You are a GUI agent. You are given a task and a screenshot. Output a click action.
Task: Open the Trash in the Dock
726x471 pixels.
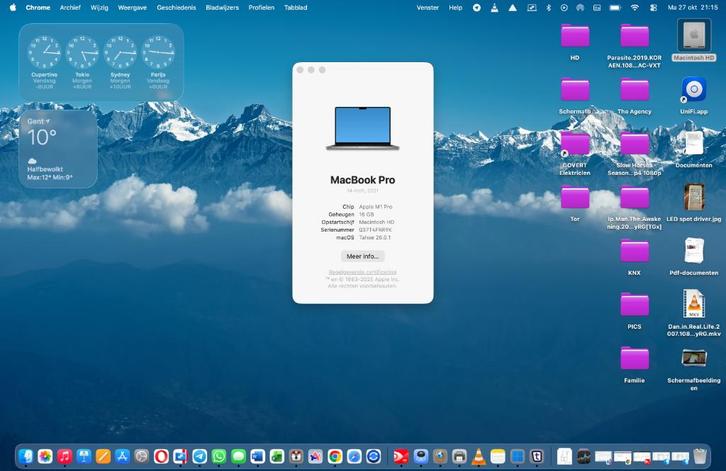700,456
